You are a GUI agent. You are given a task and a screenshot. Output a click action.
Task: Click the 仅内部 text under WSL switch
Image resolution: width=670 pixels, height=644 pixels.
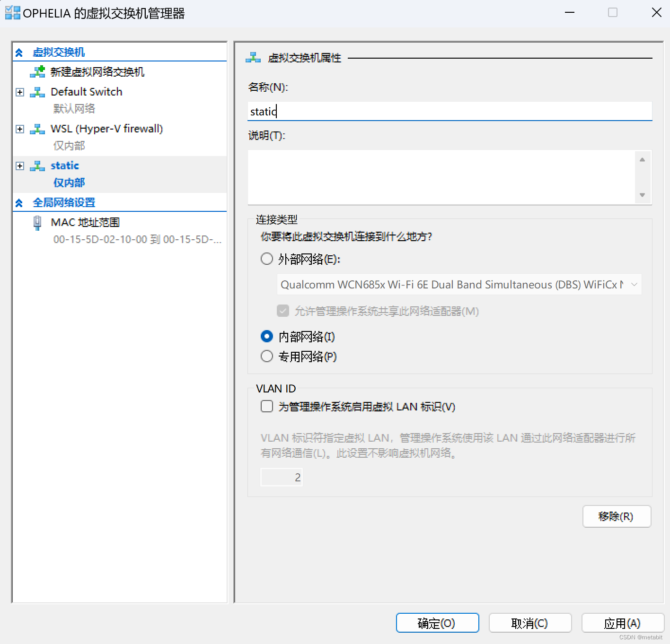pyautogui.click(x=69, y=146)
